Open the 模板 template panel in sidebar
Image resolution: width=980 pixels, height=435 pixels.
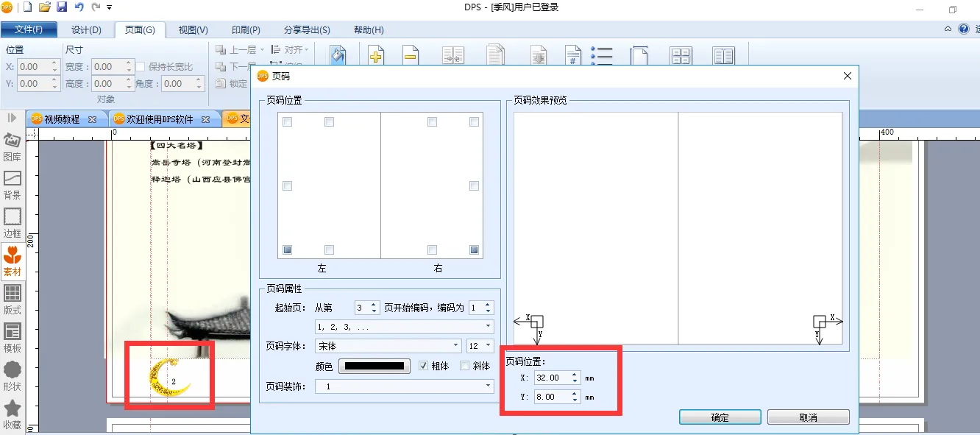point(13,339)
